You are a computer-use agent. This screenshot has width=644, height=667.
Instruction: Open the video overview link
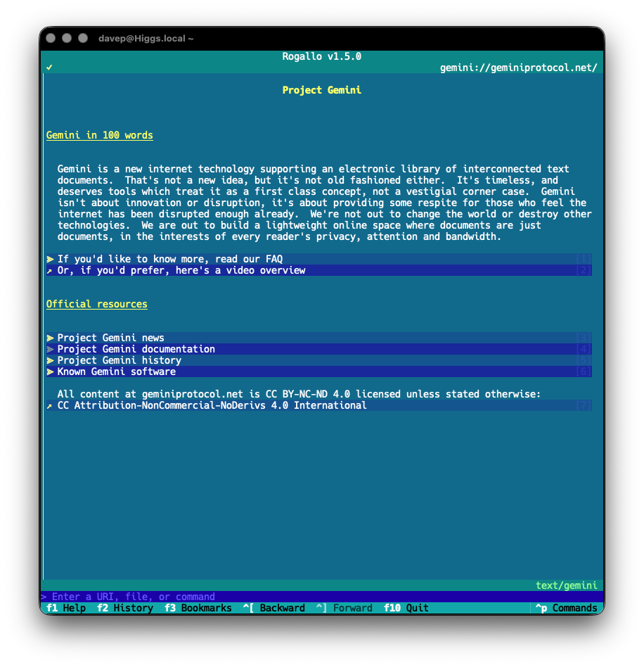click(318, 270)
